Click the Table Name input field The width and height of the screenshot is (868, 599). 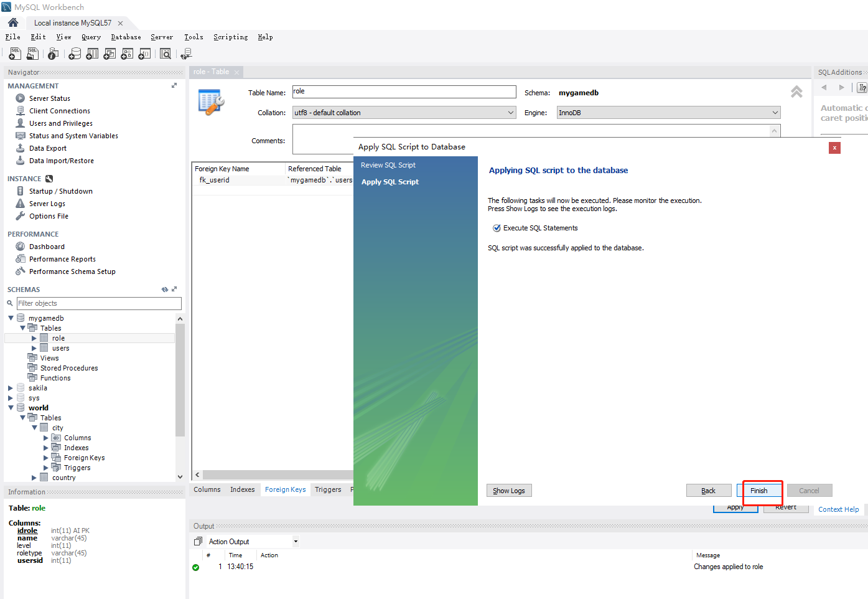(x=404, y=92)
